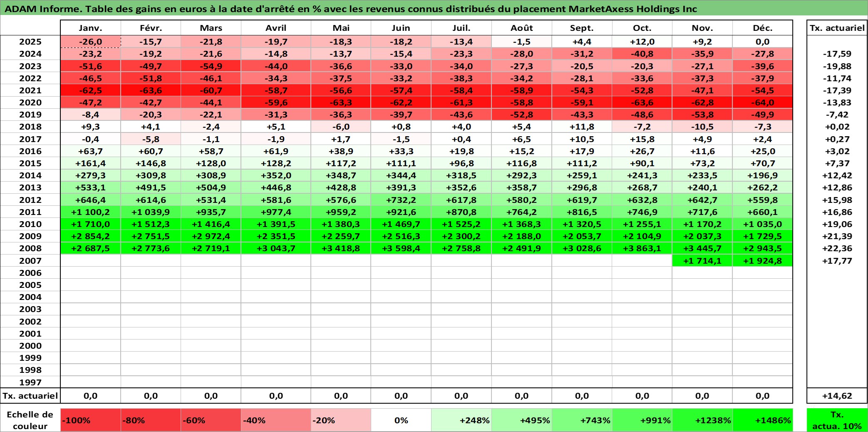The image size is (868, 432).
Task: Click the Août column header
Action: 522,28
